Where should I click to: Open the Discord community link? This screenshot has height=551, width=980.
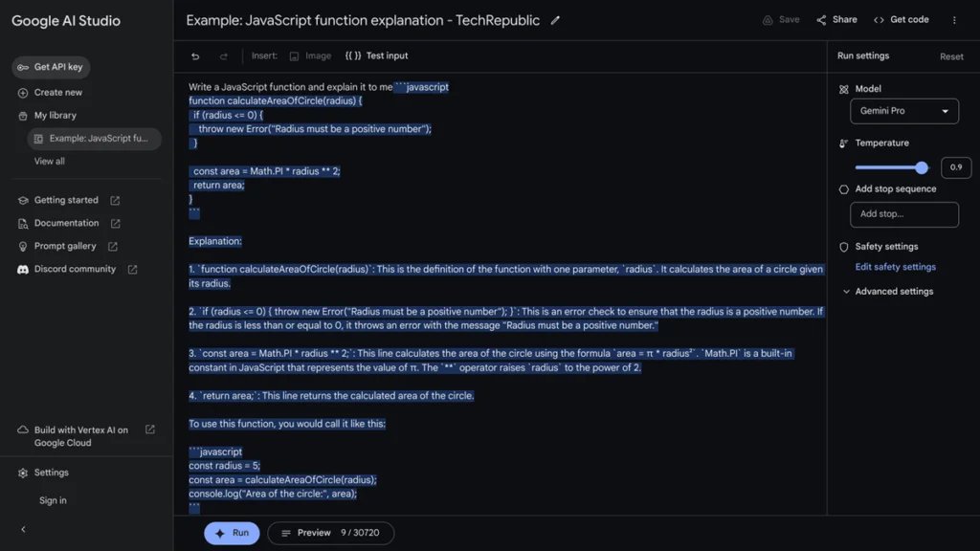point(77,269)
